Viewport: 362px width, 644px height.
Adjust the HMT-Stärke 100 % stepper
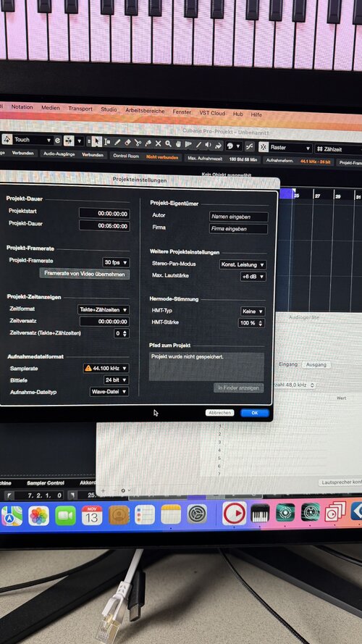point(251,323)
